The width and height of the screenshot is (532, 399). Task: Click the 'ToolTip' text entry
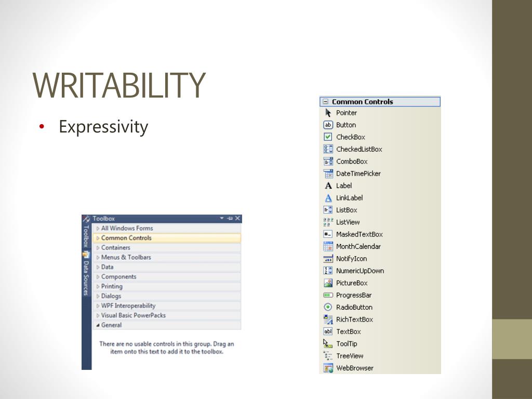click(x=347, y=344)
